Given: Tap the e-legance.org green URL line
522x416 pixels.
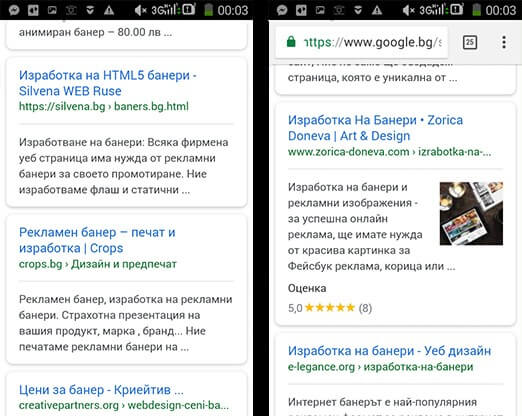Looking at the screenshot, I should tap(380, 367).
